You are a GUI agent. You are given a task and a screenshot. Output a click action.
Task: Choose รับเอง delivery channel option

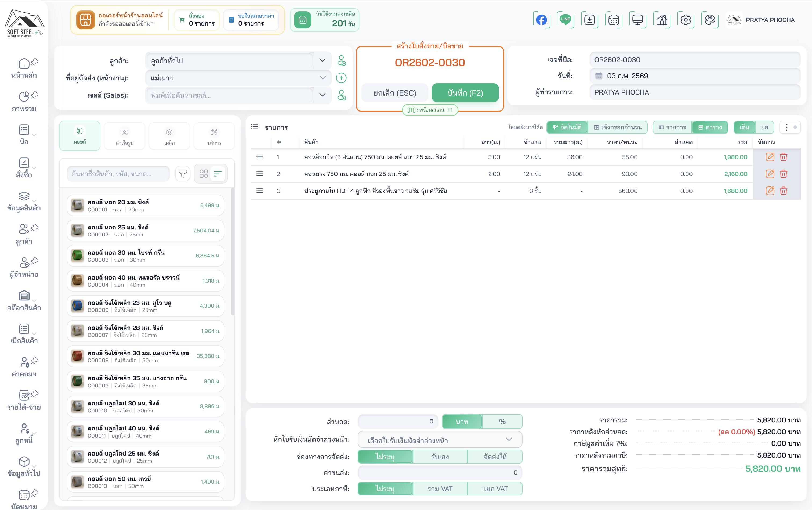point(440,457)
